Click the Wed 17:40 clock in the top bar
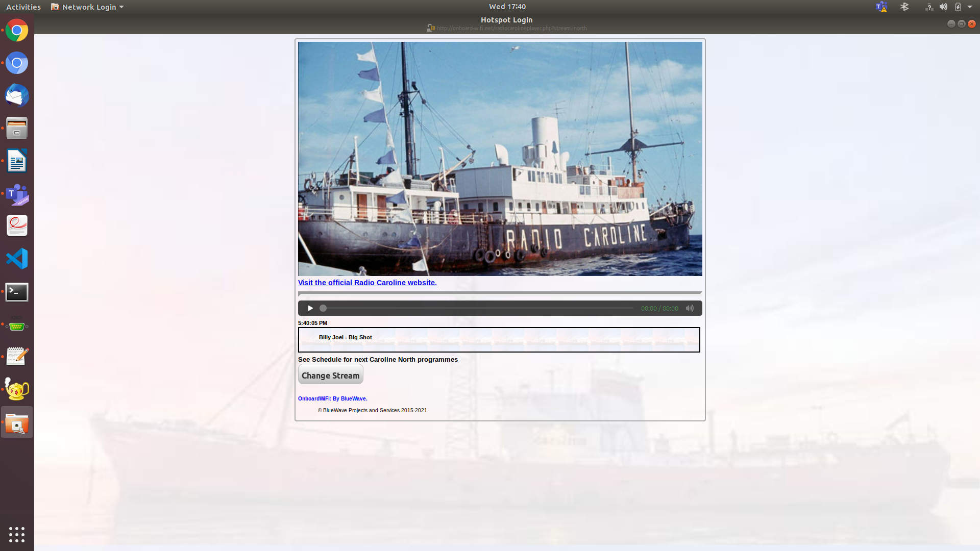Image resolution: width=980 pixels, height=551 pixels. 507,7
